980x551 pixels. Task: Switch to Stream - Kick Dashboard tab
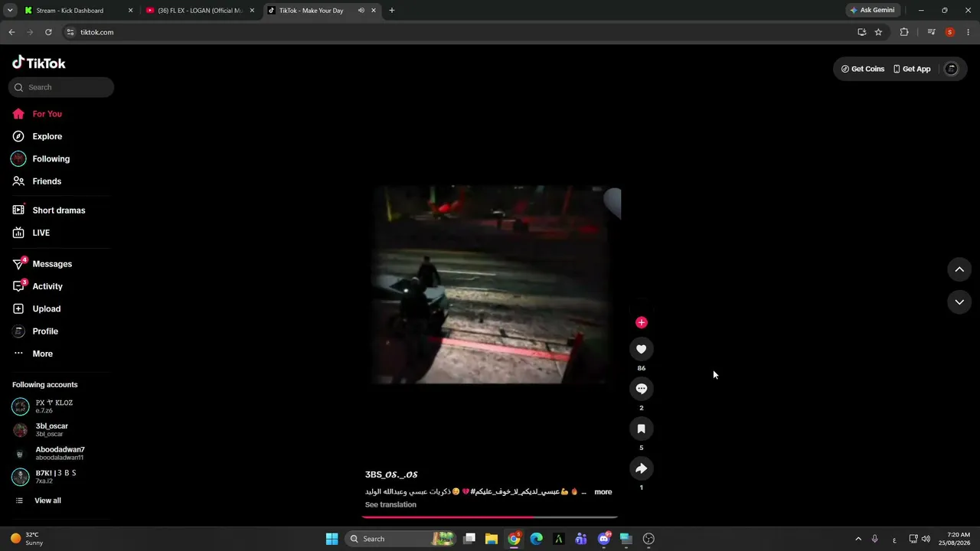coord(77,11)
